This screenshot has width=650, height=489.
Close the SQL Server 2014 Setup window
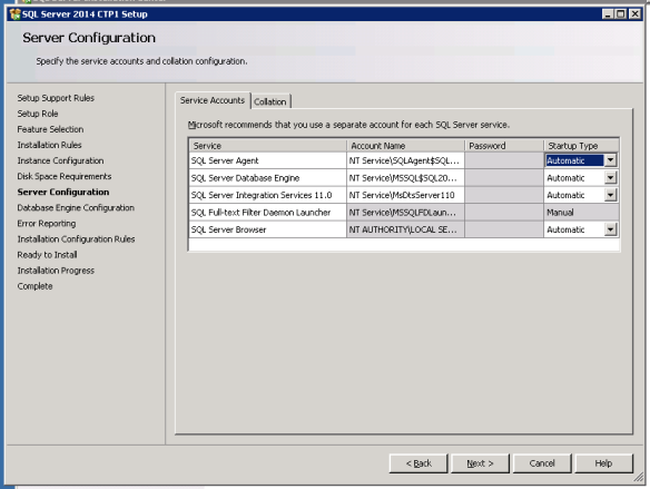click(635, 14)
